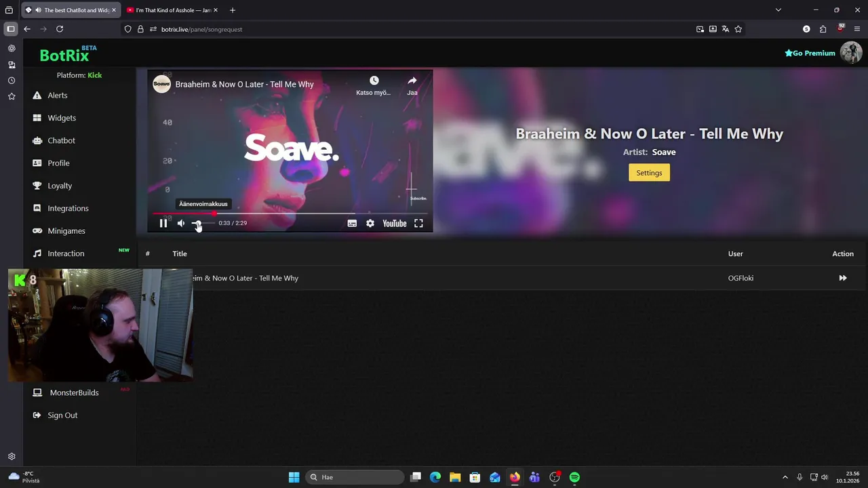Open the Loyalty section
868x488 pixels.
tap(60, 186)
